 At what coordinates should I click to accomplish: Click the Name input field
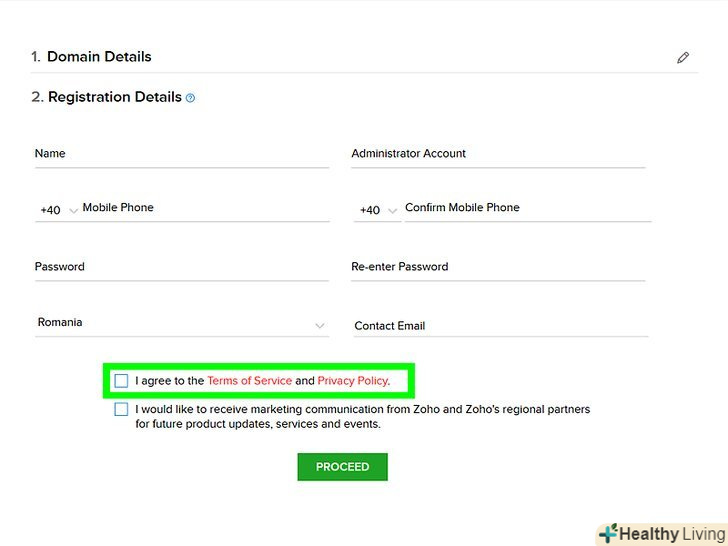181,154
